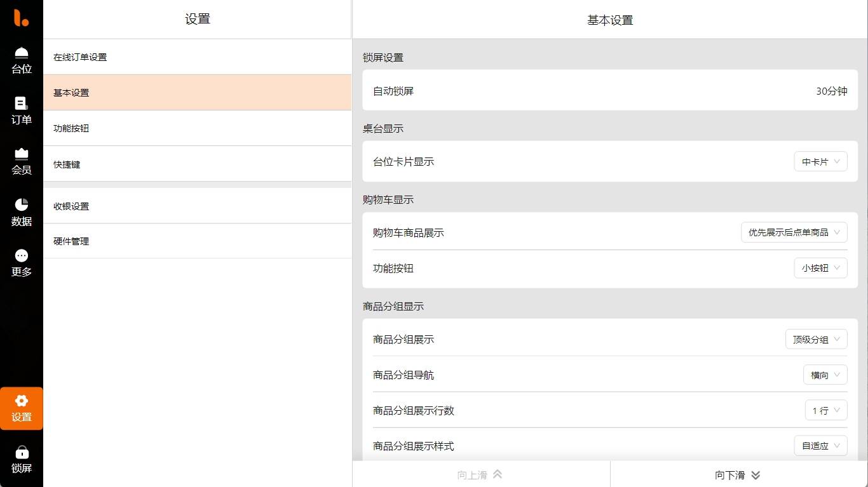868x487 pixels.
Task: Open the 购物车商品展示 dropdown
Action: point(794,233)
